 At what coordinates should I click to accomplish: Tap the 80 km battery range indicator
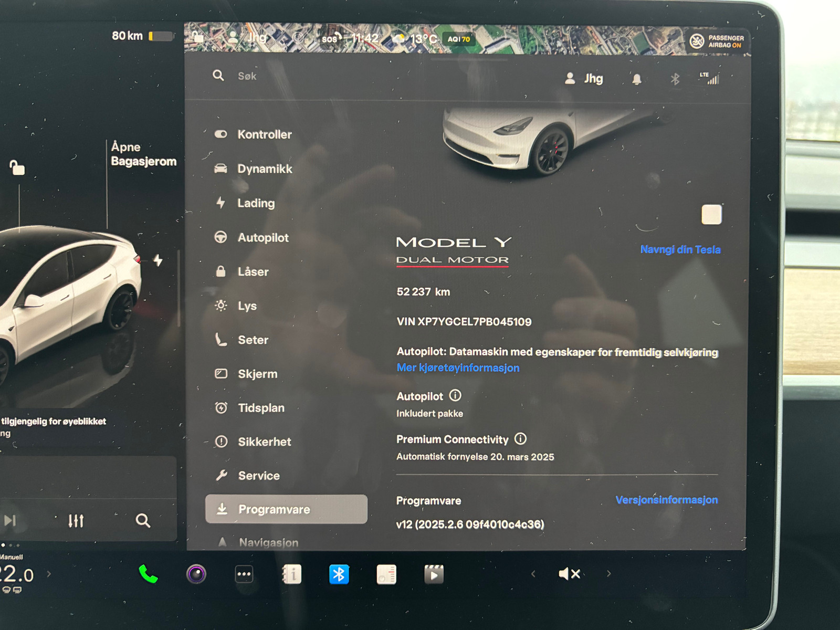pos(142,36)
